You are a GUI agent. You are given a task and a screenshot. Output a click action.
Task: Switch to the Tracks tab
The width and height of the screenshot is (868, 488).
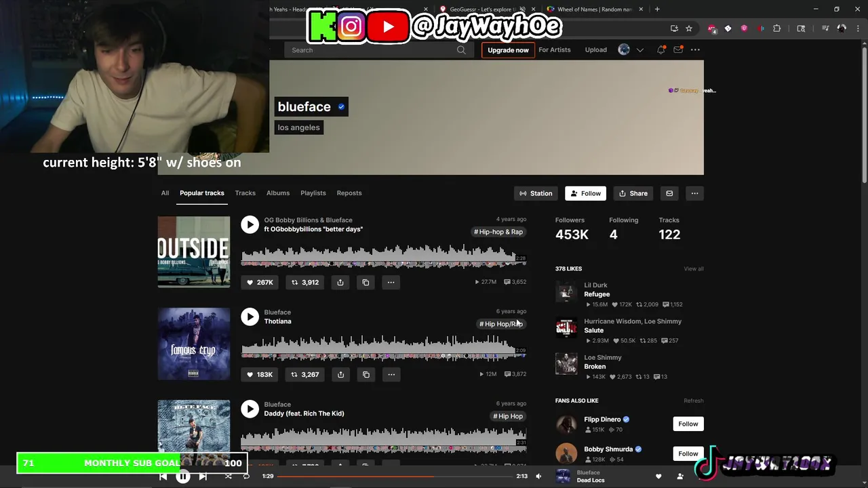point(245,193)
